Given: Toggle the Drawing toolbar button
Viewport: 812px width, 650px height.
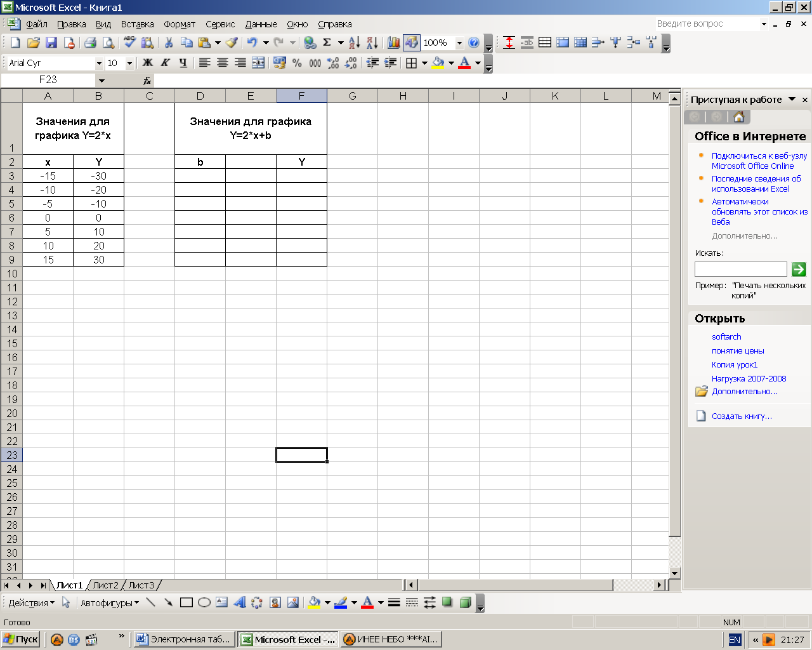Looking at the screenshot, I should (412, 43).
